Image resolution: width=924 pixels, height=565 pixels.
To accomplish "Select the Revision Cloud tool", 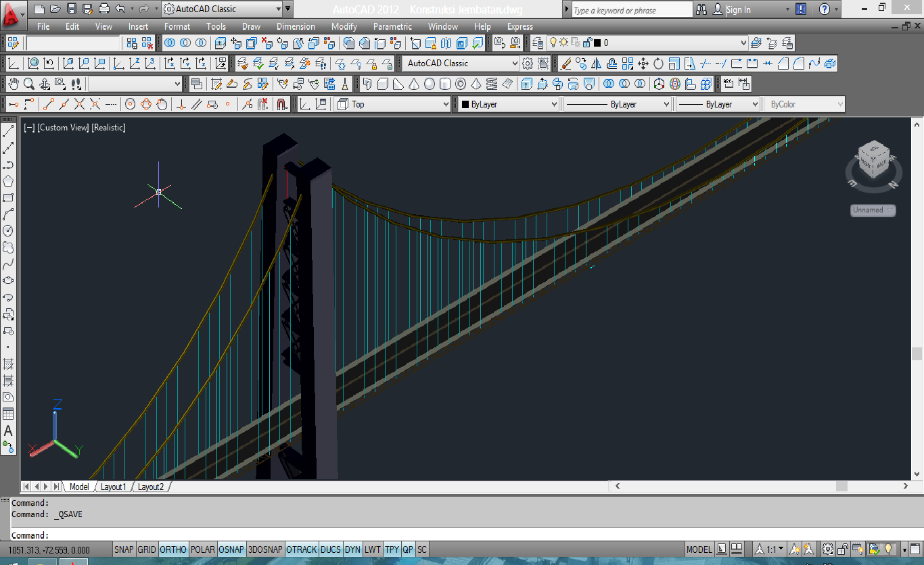I will [x=8, y=247].
